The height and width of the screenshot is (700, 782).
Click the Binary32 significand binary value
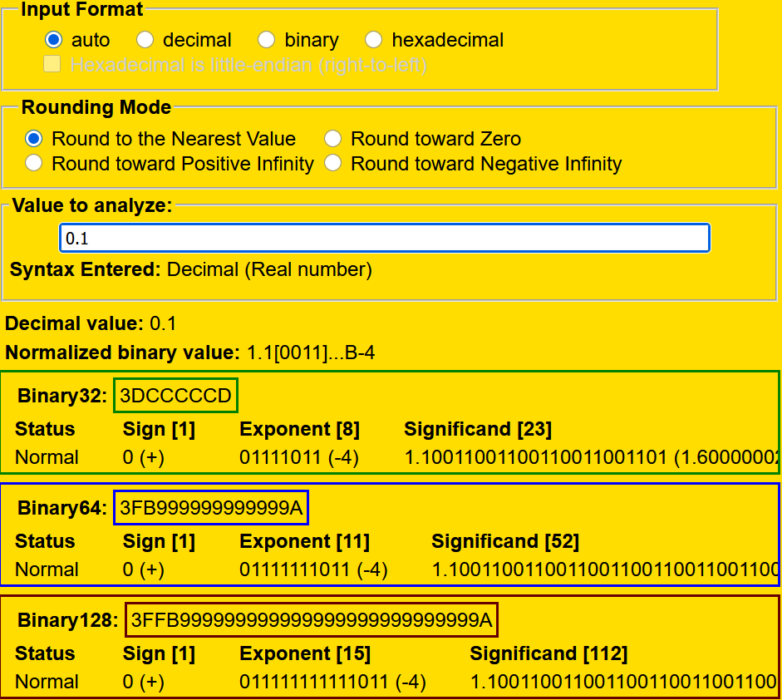pyautogui.click(x=536, y=458)
